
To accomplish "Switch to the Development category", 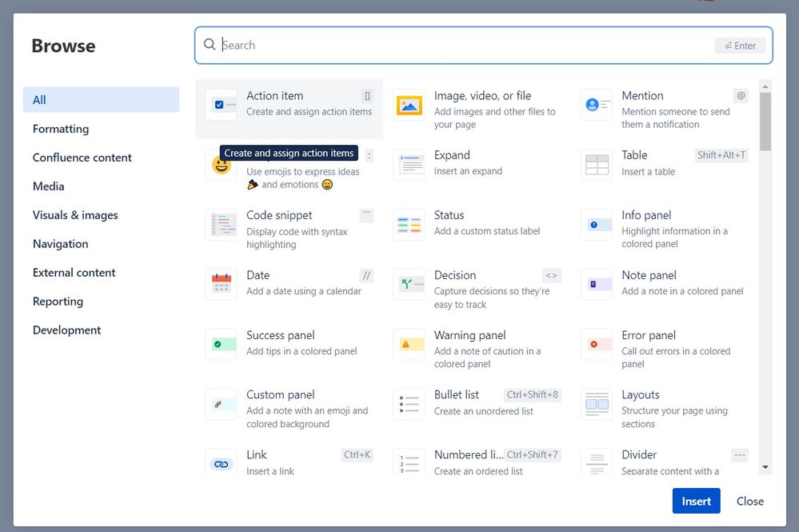I will [x=66, y=330].
